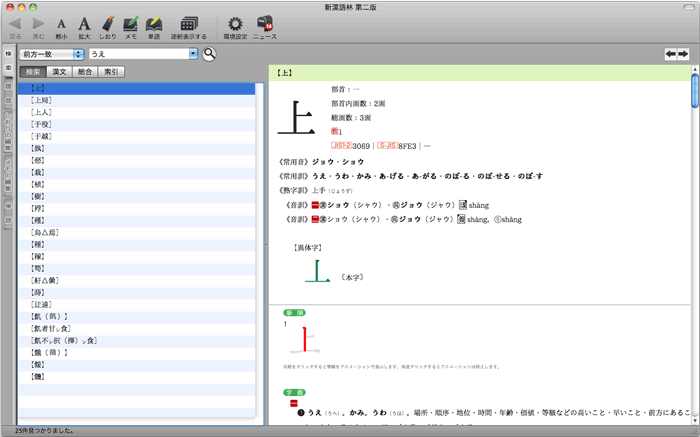The image size is (700, 437).
Task: Run search with the magnifying glass button
Action: pos(209,54)
